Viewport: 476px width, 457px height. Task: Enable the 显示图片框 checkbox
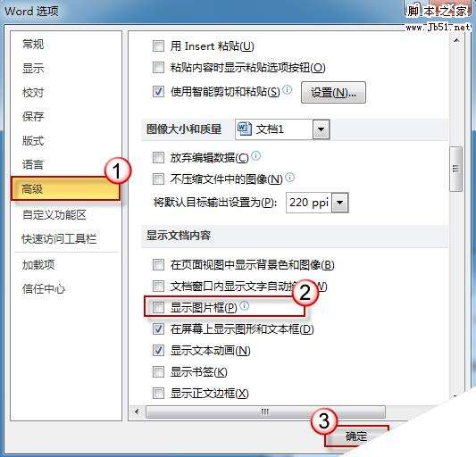158,307
